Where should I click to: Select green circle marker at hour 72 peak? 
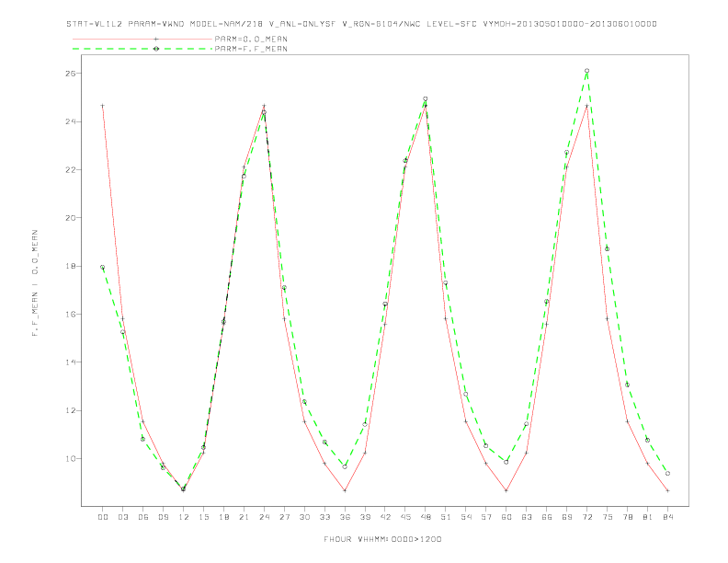tap(586, 71)
